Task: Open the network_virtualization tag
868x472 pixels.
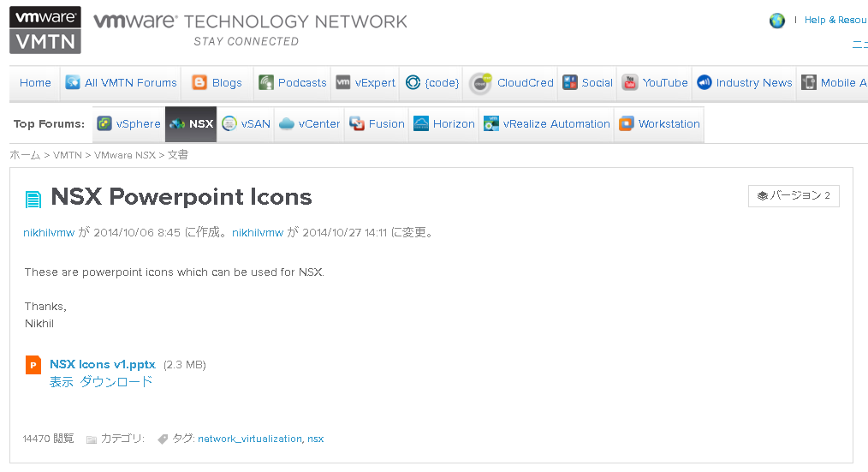Action: point(250,439)
